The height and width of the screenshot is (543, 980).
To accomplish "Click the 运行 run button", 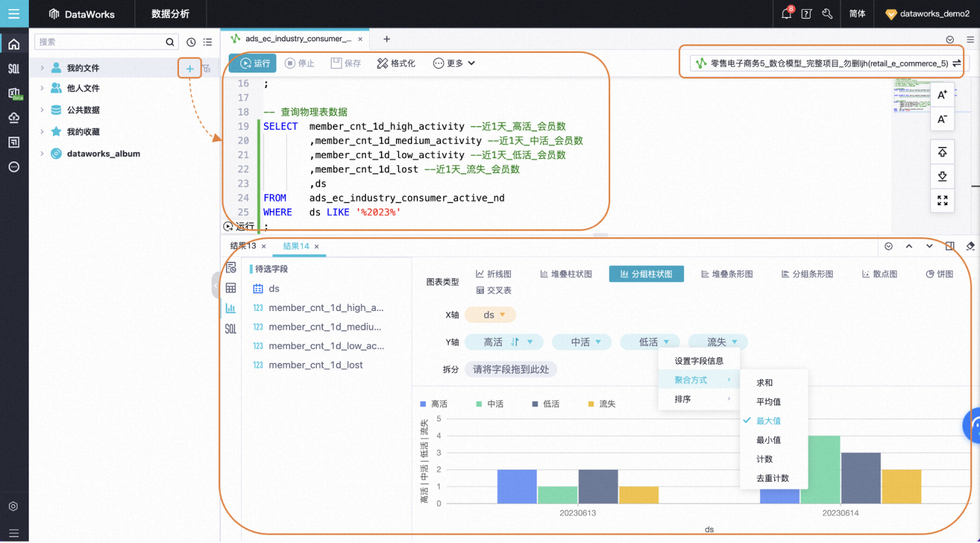I will [x=253, y=63].
